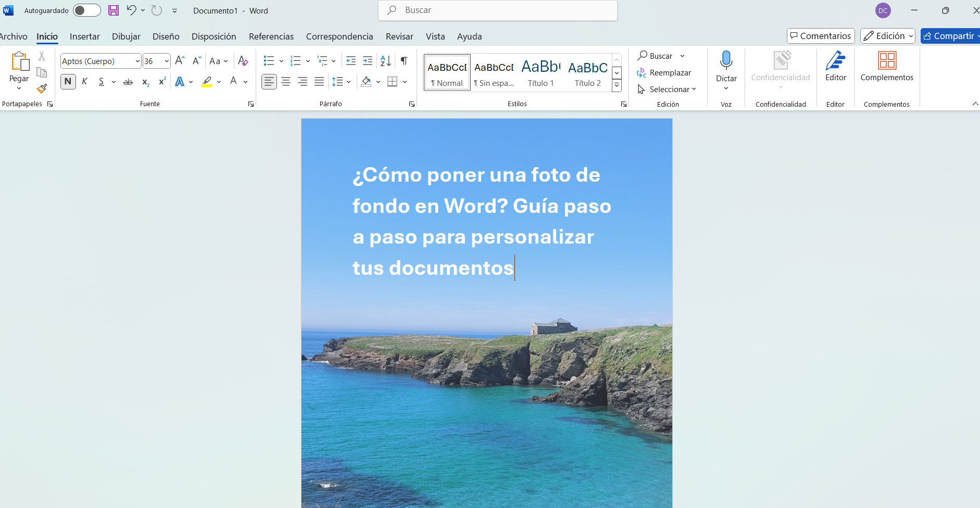
Task: Undo the last action
Action: pyautogui.click(x=131, y=10)
